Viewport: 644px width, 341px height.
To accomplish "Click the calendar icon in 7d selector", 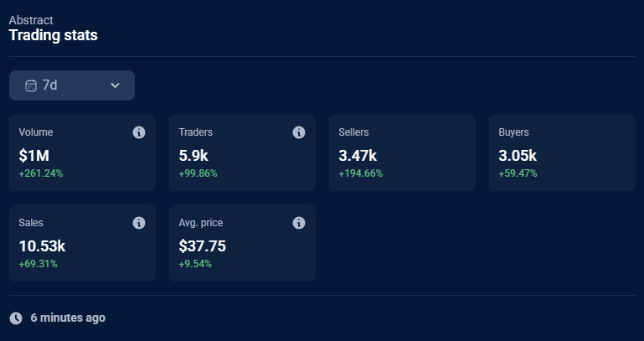I will click(x=31, y=85).
